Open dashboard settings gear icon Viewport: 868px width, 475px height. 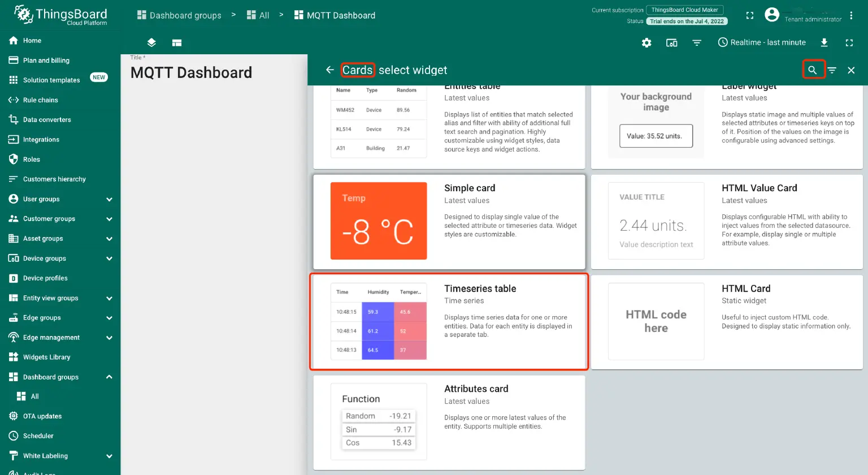tap(646, 42)
